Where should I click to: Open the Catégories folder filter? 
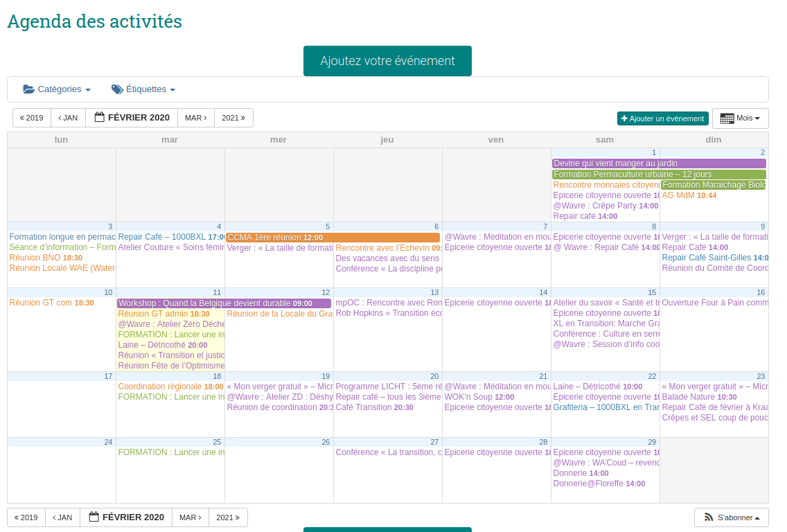(x=57, y=89)
